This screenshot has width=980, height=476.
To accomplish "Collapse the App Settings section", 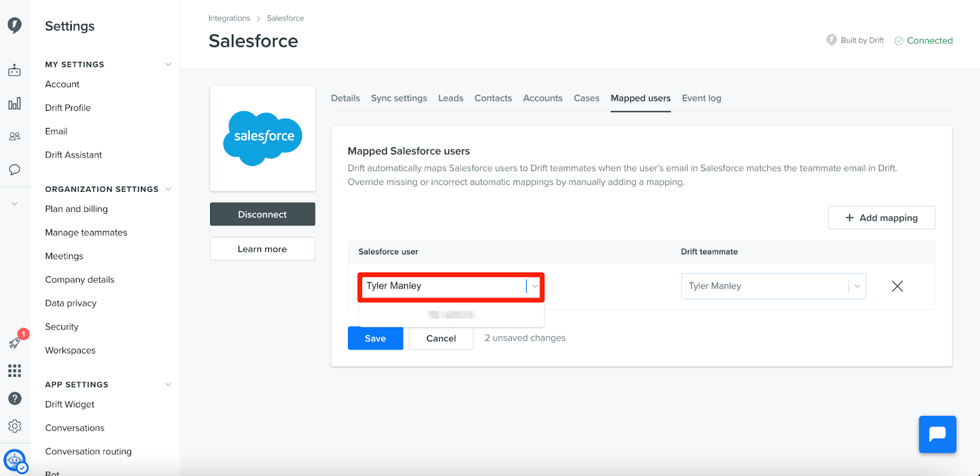I will (168, 385).
